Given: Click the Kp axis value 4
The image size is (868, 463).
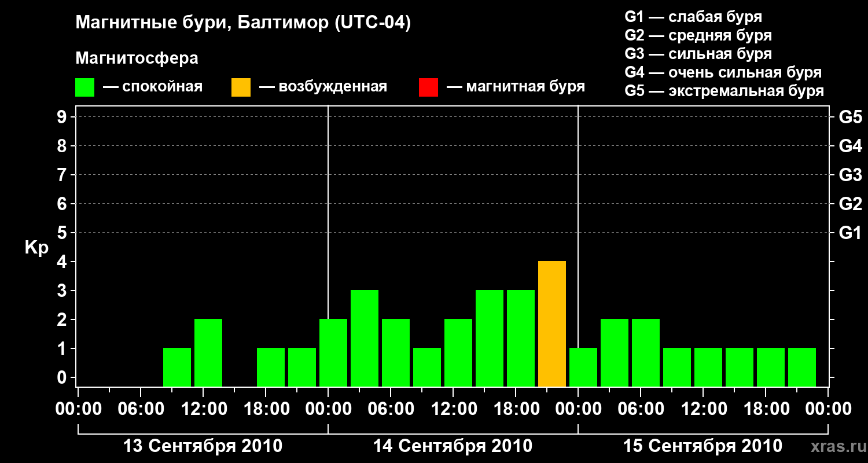Looking at the screenshot, I should 63,262.
